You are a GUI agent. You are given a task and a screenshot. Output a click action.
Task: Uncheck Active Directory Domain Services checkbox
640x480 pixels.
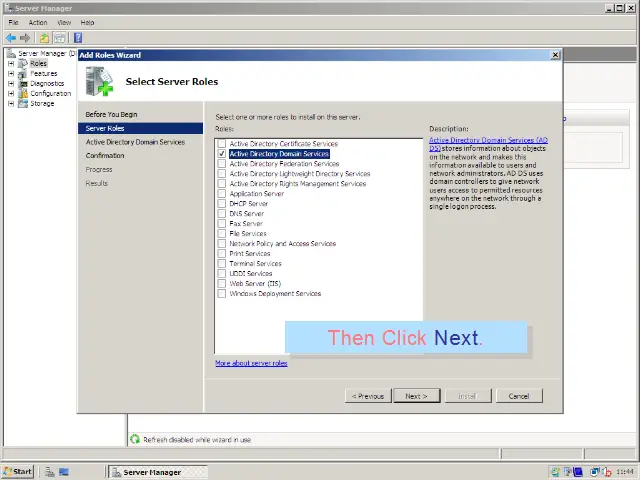[222, 154]
